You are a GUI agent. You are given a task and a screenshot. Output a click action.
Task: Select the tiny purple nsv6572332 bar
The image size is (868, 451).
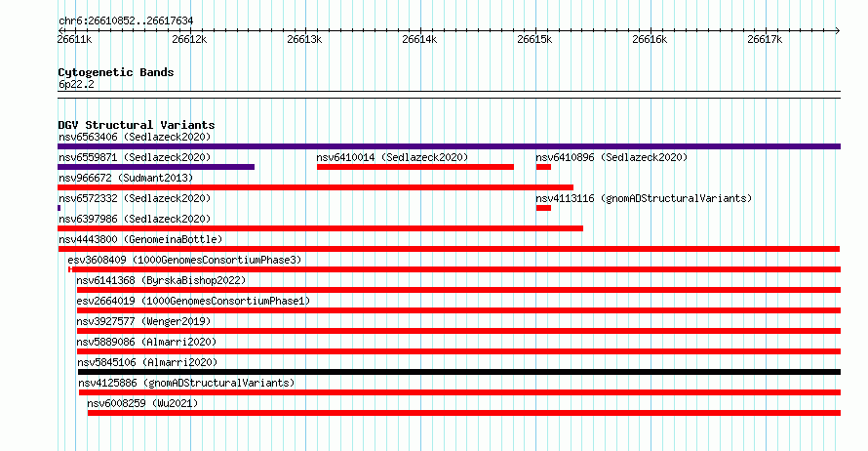pos(59,208)
